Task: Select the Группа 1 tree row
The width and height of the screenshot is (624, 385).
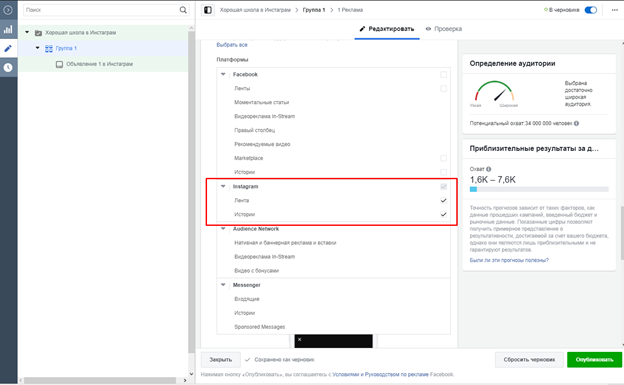Action: [x=103, y=48]
